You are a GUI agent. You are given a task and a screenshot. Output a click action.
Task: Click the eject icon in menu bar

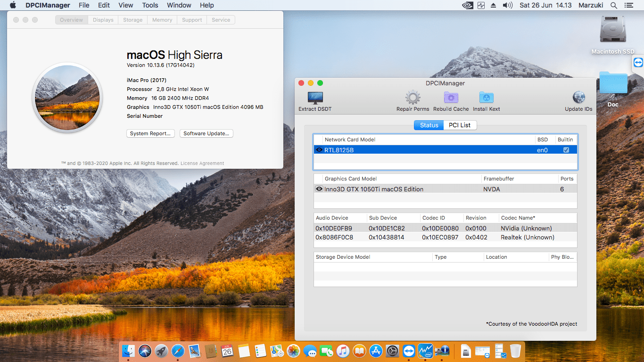[x=494, y=5]
